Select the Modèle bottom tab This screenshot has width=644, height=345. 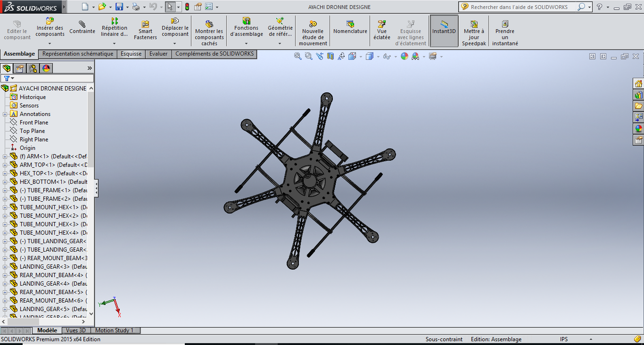47,330
